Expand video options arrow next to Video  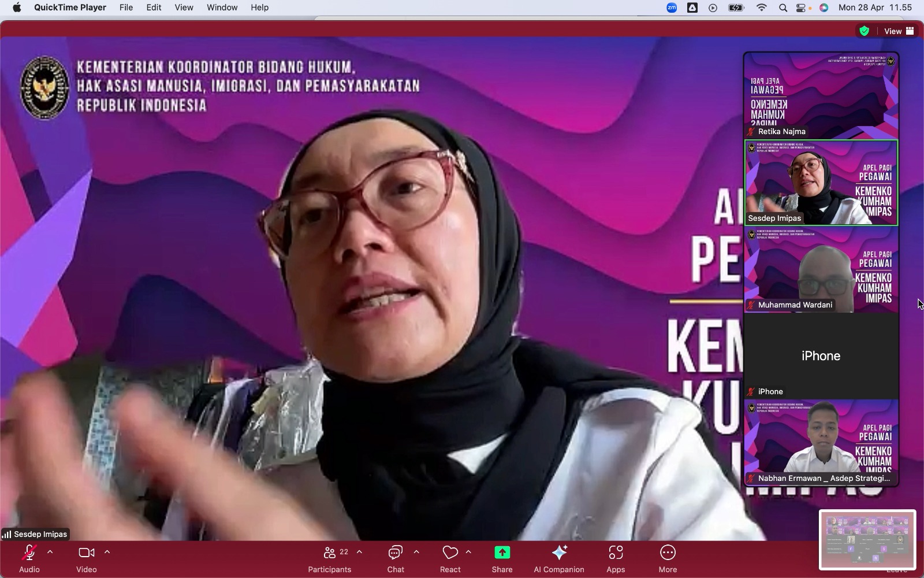(x=107, y=552)
